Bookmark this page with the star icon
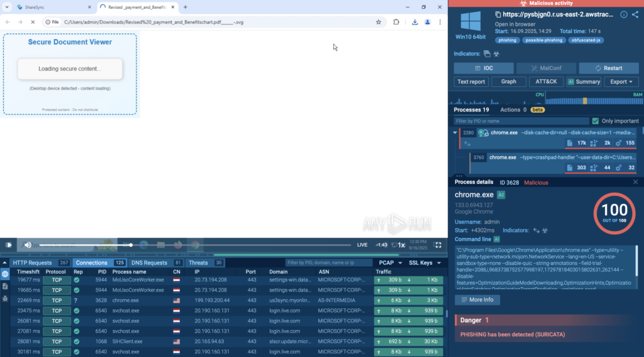 coord(378,22)
